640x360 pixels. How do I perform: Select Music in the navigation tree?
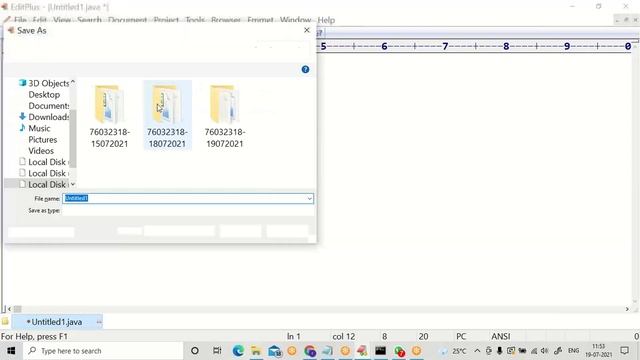coord(35,128)
